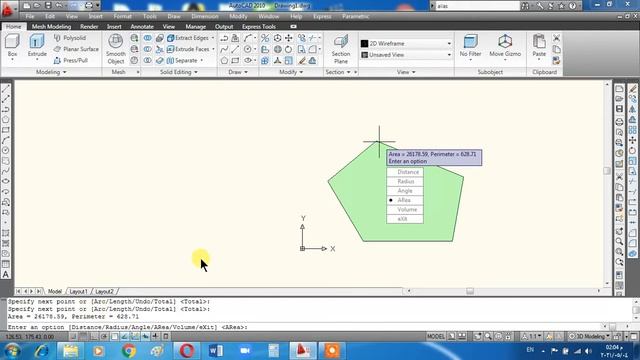Image resolution: width=640 pixels, height=360 pixels.
Task: Open Microsoft Word from the taskbar
Action: [216, 351]
